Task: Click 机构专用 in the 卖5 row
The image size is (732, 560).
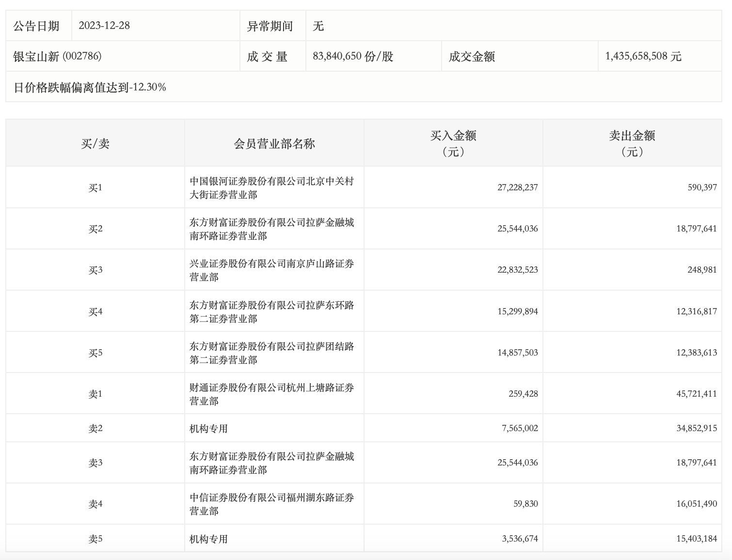Action: 208,539
